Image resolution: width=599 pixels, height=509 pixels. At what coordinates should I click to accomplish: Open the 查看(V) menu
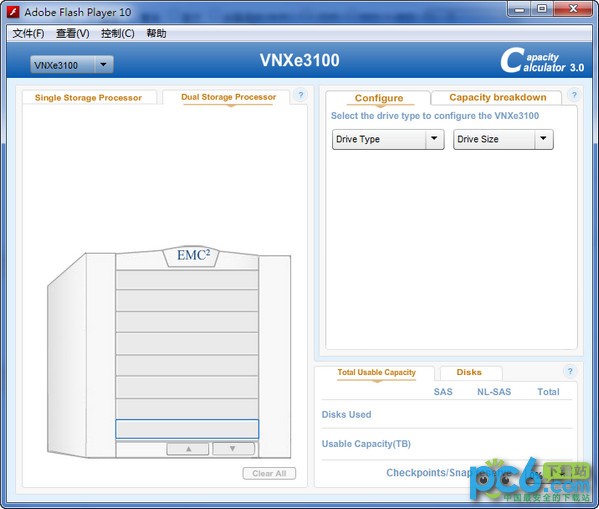pyautogui.click(x=73, y=34)
